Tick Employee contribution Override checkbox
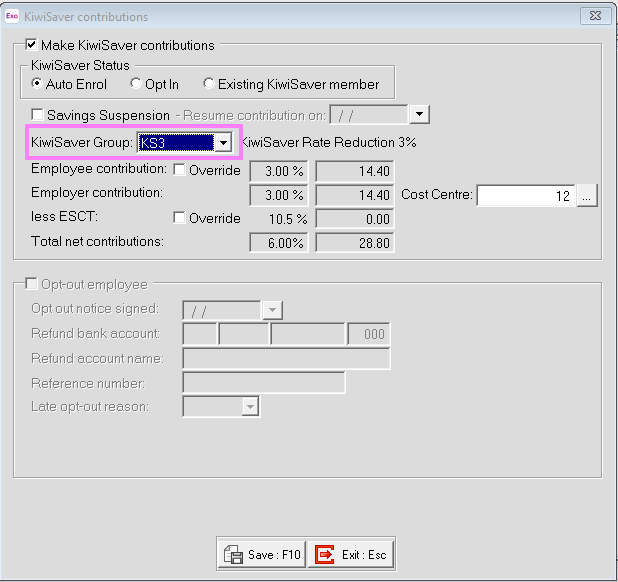This screenshot has width=618, height=582. (179, 169)
